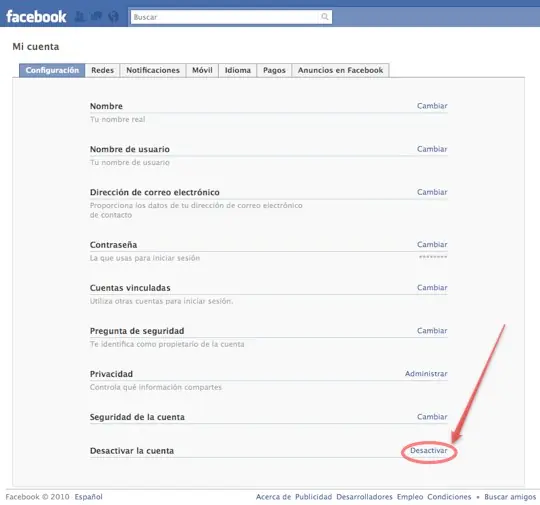Click the Mi cuenta page title
This screenshot has height=505, width=540.
[36, 47]
